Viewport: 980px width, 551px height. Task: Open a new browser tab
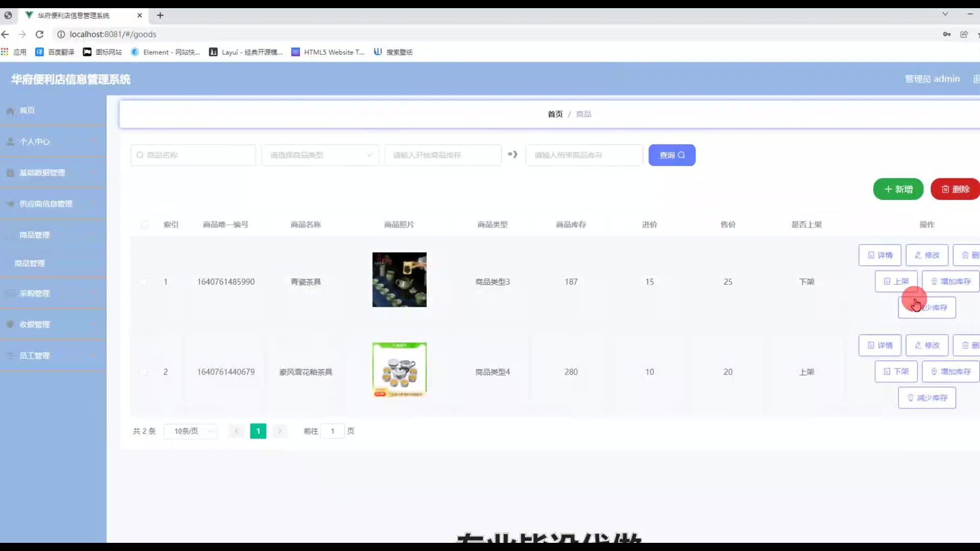click(160, 15)
